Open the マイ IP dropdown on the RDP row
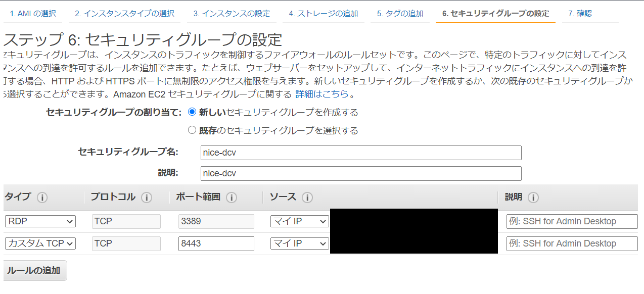This screenshot has height=294, width=644. click(x=299, y=221)
